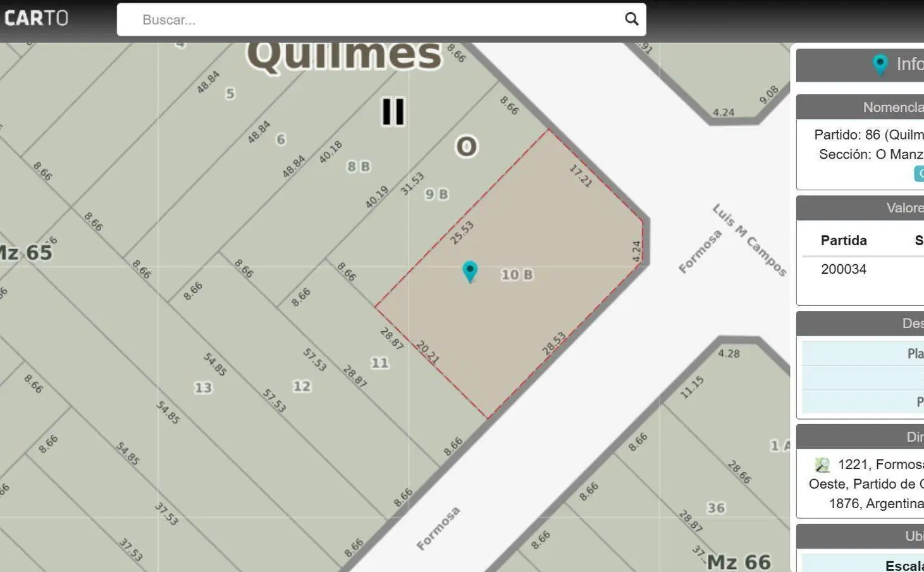Click the 25.53 boundary measurement
Screen dimensions: 924x572
[462, 233]
